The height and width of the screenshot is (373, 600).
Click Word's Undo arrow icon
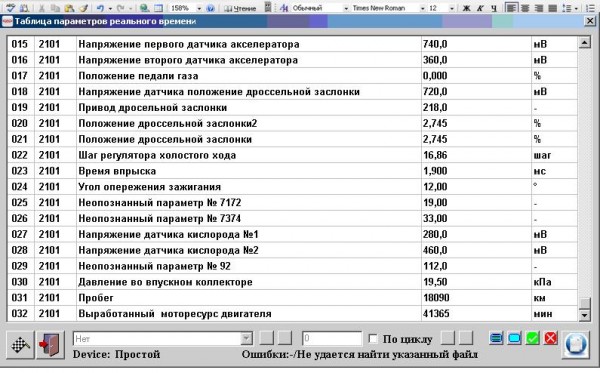point(100,8)
